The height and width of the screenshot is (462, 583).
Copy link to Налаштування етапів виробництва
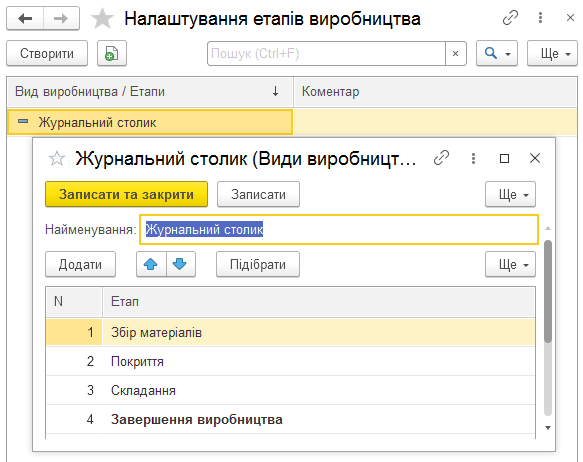510,17
